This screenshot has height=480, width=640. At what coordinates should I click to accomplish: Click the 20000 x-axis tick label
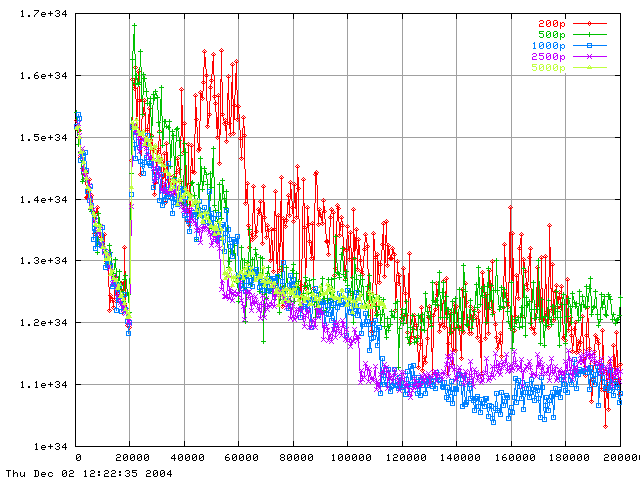coord(130,456)
